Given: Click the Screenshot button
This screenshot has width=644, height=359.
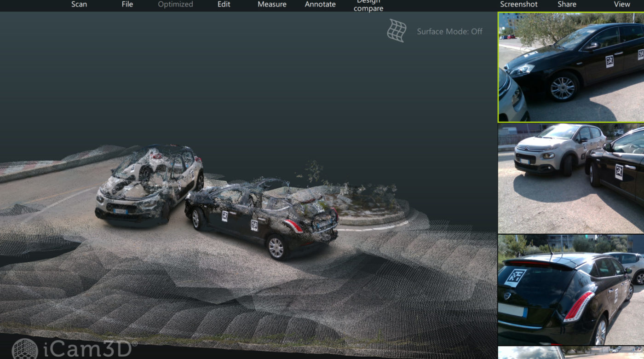Looking at the screenshot, I should [x=519, y=4].
